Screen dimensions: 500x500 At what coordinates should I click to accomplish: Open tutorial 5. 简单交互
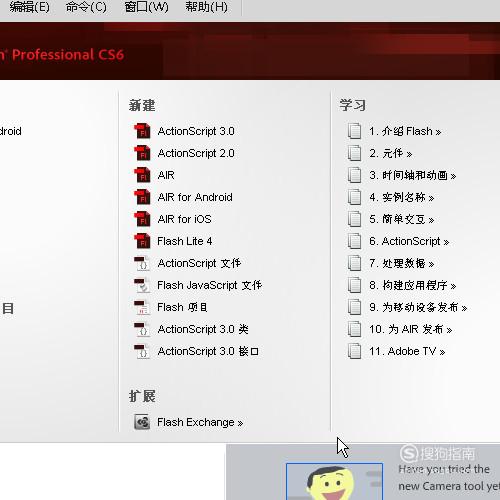tap(402, 219)
